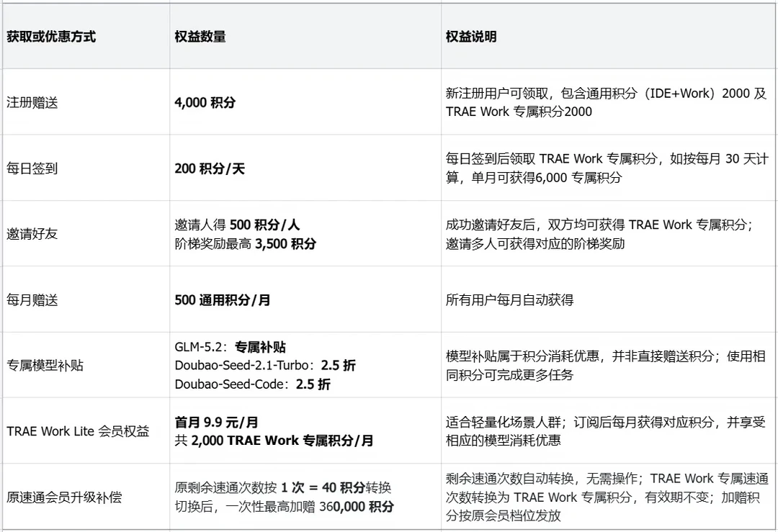
Task: Select the 每月赠送 row label
Action: pyautogui.click(x=32, y=300)
